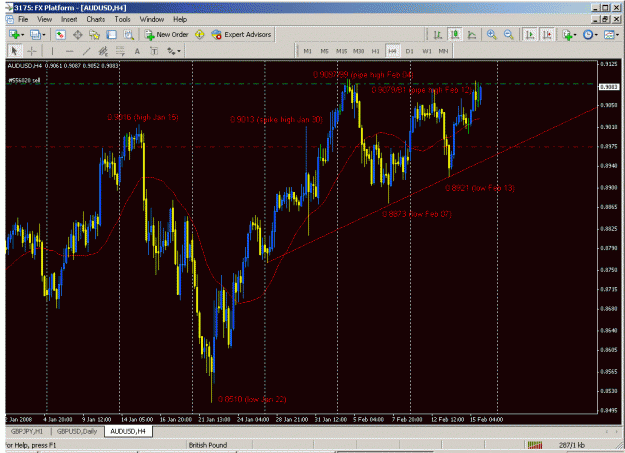Open the Templates icon

pos(609,35)
